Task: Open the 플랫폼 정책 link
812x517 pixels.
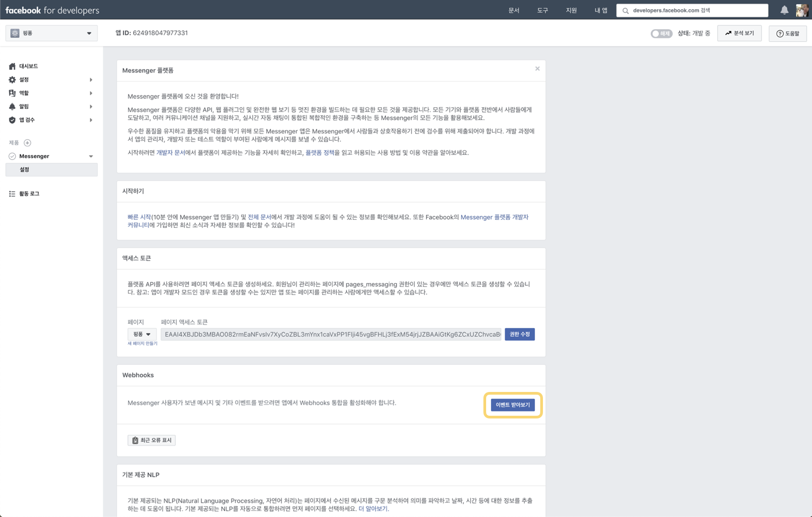Action: click(320, 153)
